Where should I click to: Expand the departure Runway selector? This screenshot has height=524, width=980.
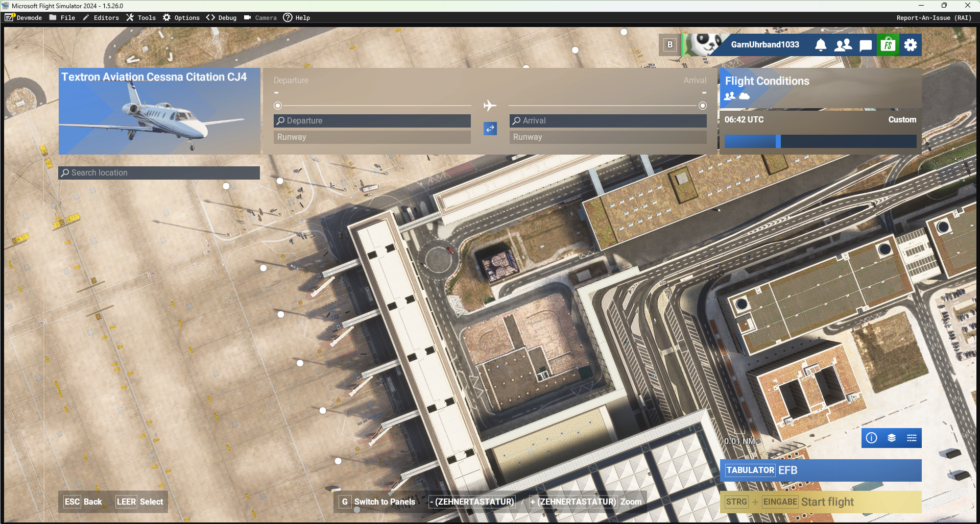tap(372, 137)
